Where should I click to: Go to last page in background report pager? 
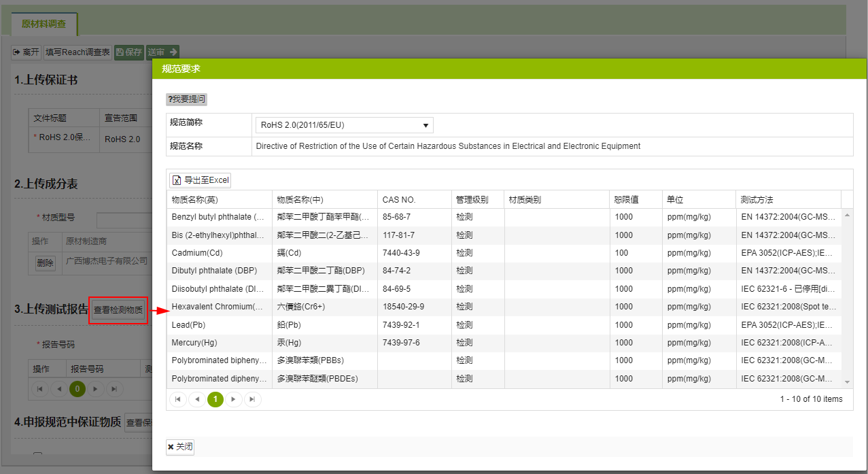(x=115, y=389)
